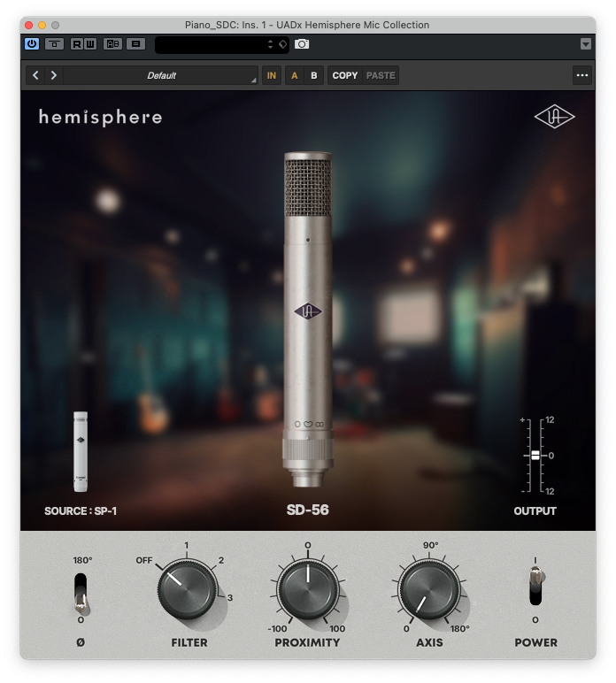
Task: Go to the next preset
Action: click(54, 75)
